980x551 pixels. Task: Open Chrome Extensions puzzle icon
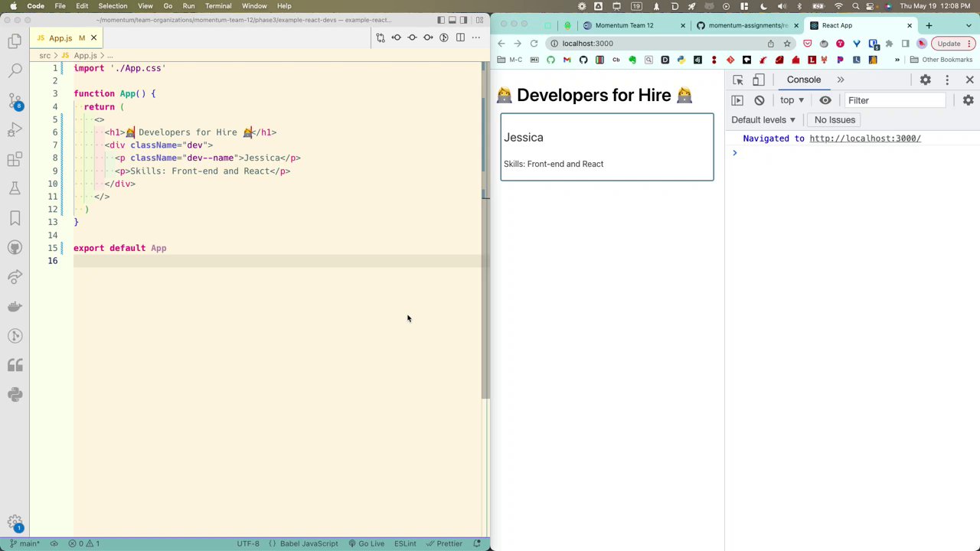click(x=889, y=44)
